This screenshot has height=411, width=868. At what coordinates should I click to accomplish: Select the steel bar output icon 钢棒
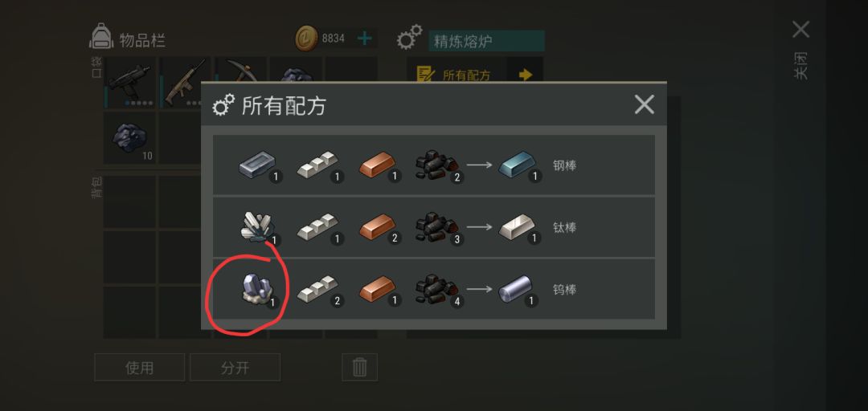517,165
